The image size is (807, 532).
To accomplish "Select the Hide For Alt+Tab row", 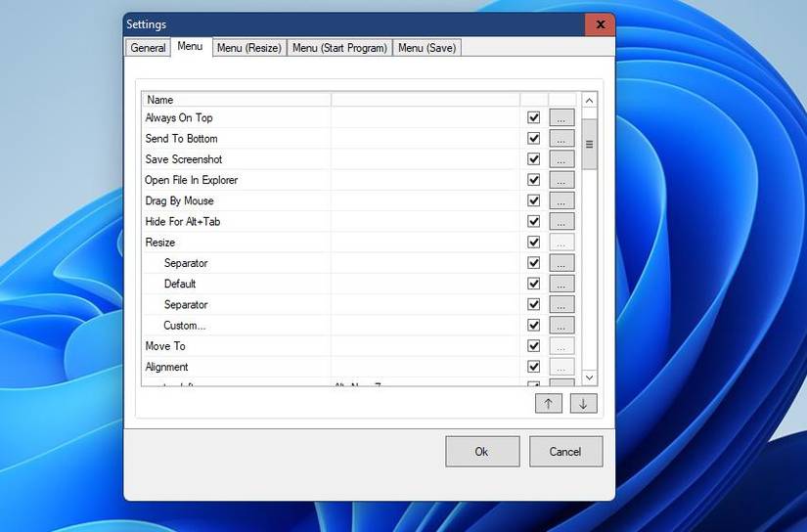I will pyautogui.click(x=358, y=222).
